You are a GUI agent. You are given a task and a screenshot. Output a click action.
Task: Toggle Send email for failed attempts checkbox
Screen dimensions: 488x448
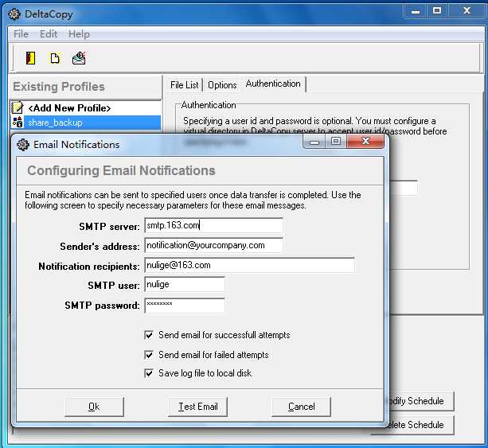click(x=149, y=355)
